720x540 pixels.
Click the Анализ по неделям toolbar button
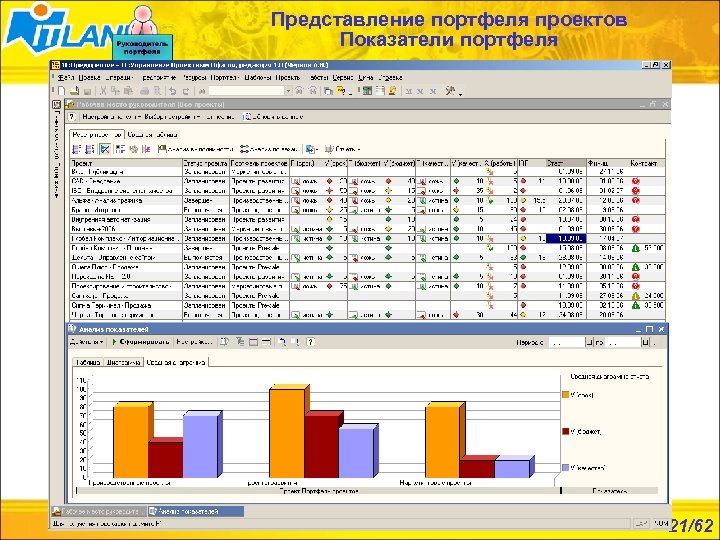tap(269, 149)
